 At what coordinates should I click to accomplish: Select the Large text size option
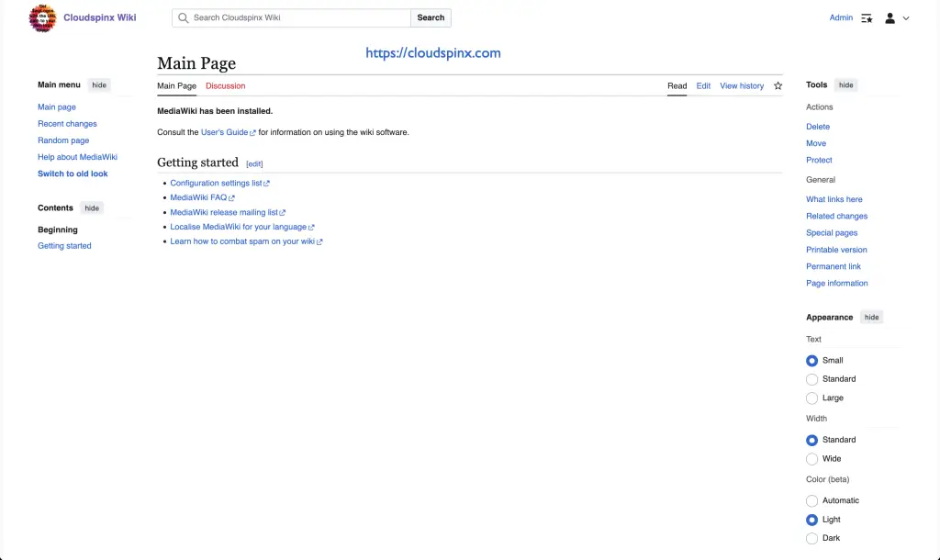[811, 398]
